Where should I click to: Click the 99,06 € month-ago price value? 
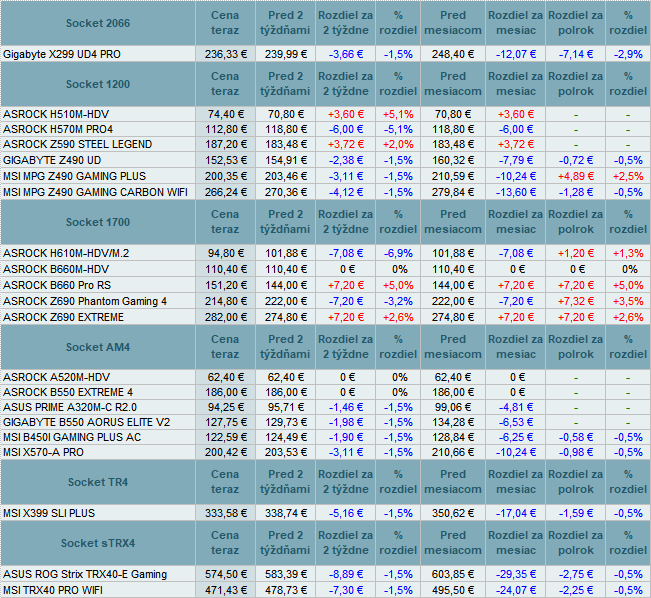click(x=453, y=407)
